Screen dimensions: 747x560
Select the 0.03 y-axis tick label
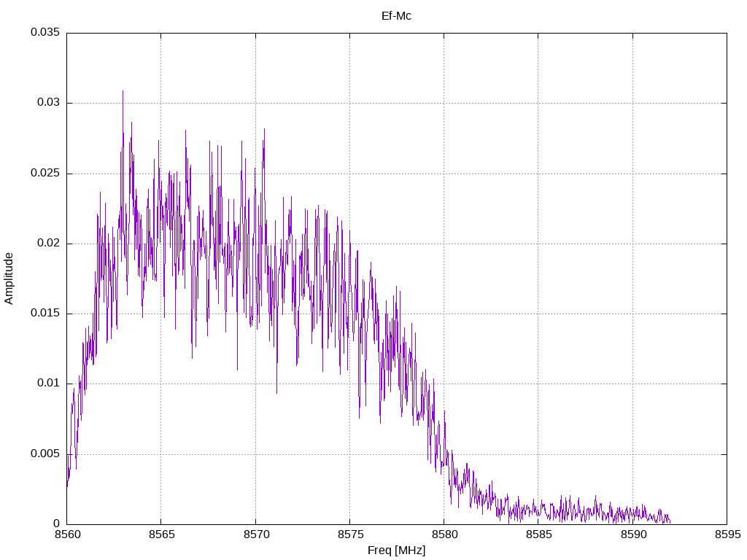(47, 103)
